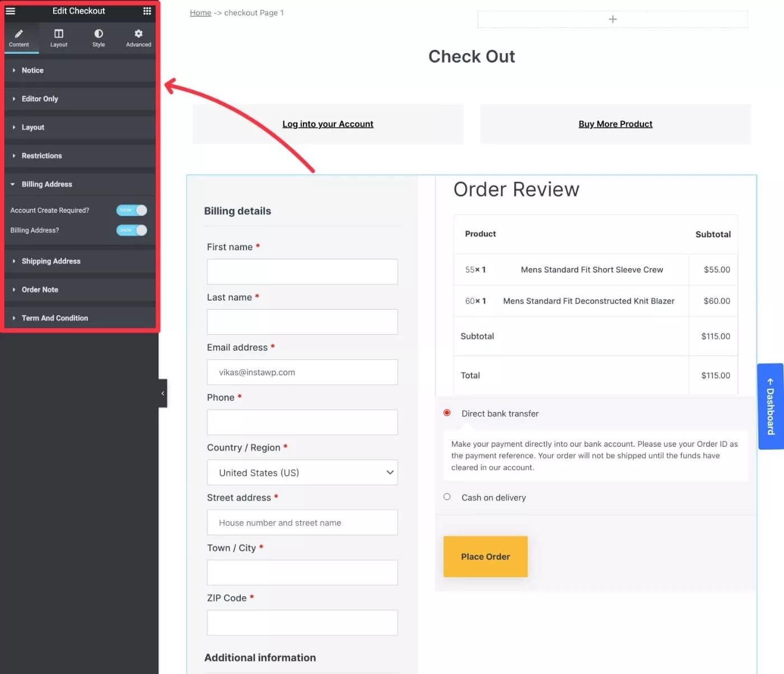Toggle the Account Create Required switch

(132, 210)
